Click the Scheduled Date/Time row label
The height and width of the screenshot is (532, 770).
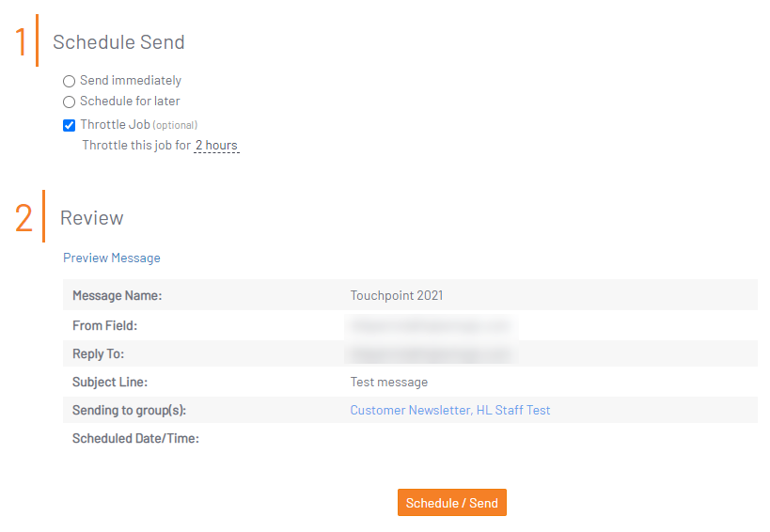pyautogui.click(x=135, y=438)
